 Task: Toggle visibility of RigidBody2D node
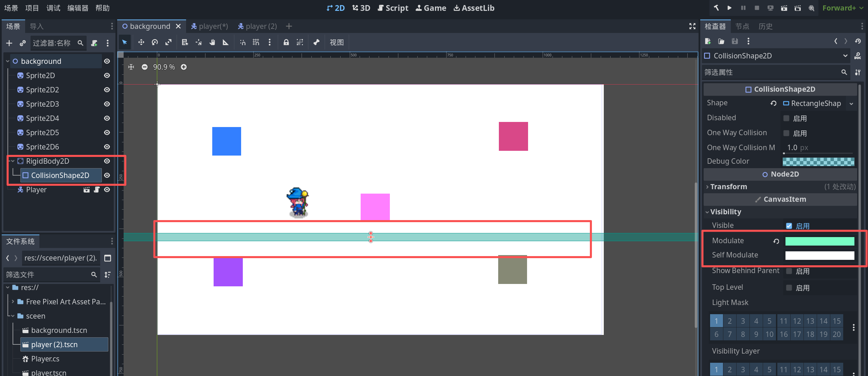[107, 161]
